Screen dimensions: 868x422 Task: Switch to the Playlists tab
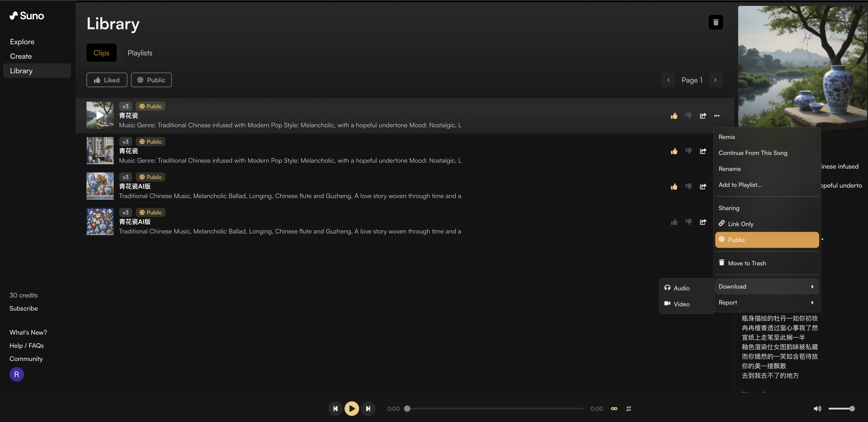pyautogui.click(x=140, y=53)
